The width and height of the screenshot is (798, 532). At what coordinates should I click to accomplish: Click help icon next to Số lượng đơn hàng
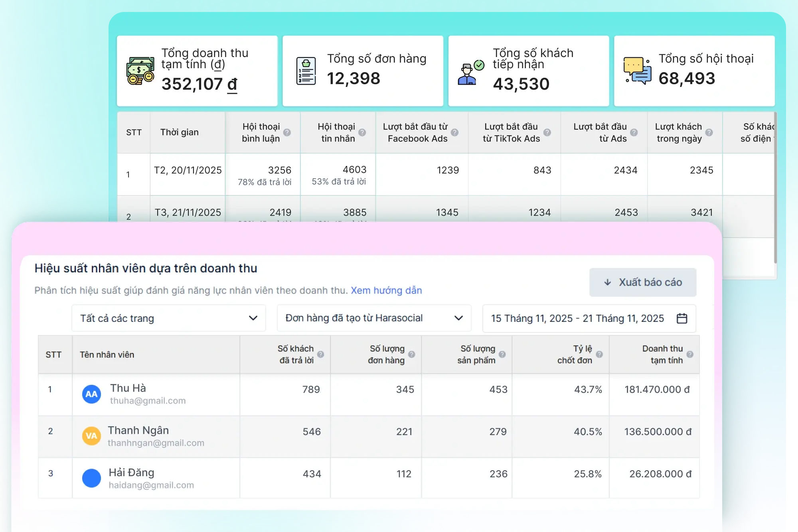(x=411, y=354)
